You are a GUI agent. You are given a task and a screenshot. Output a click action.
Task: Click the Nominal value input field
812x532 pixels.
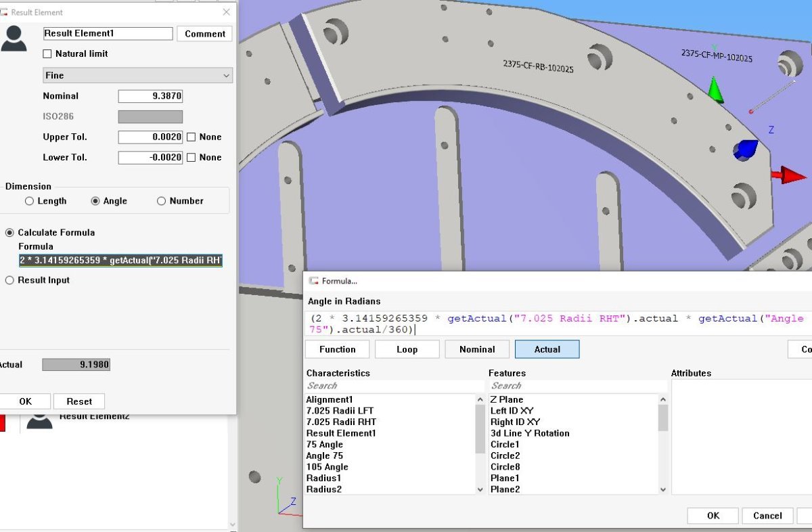coord(150,96)
